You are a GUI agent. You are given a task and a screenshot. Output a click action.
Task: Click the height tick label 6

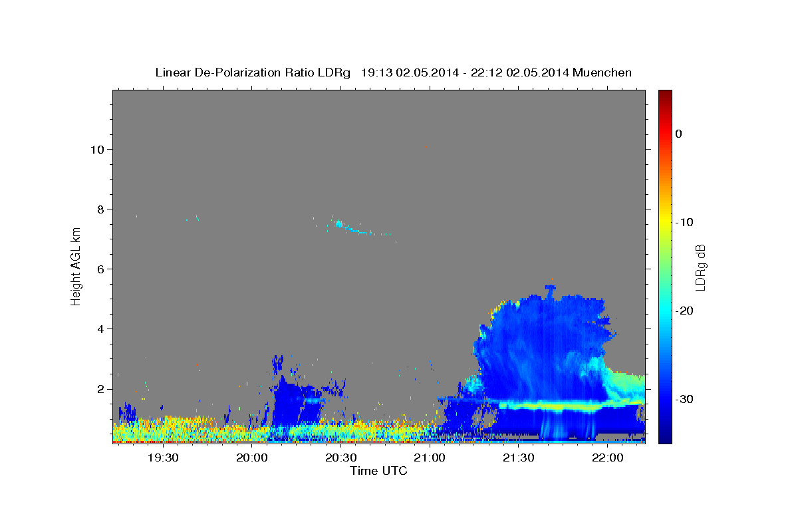(x=100, y=269)
